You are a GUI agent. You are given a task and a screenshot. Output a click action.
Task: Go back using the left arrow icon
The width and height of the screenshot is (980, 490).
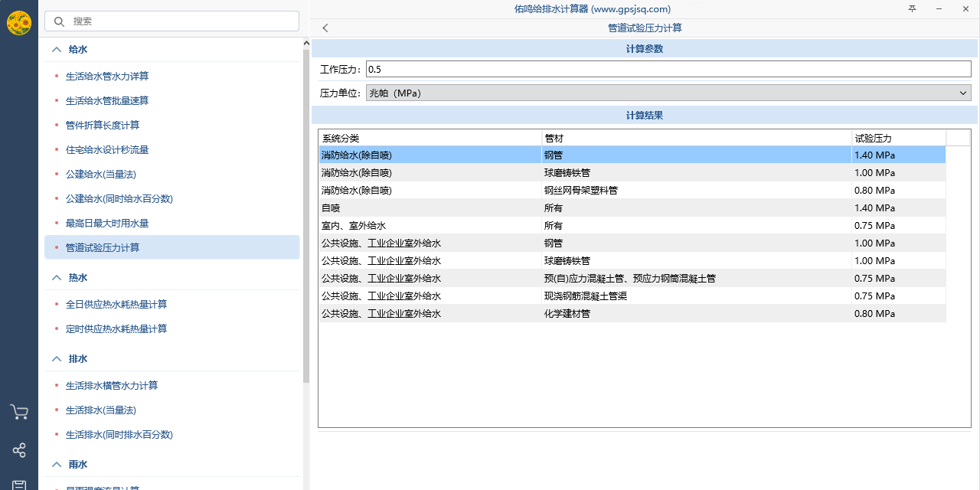[x=325, y=28]
